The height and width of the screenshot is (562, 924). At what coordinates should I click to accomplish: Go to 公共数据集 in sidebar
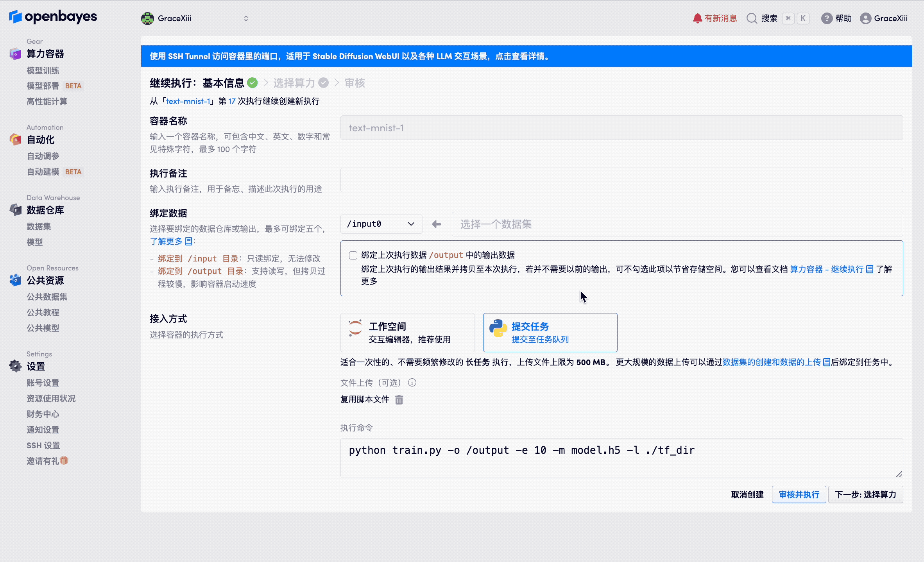[47, 297]
